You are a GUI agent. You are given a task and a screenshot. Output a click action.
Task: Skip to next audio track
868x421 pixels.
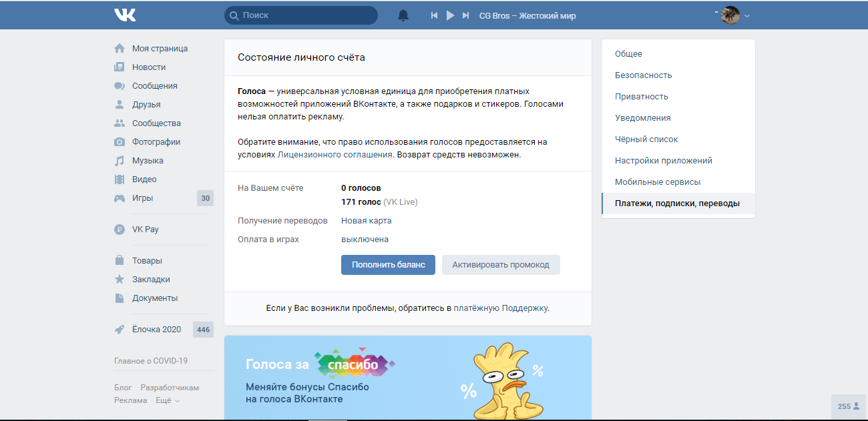coord(466,15)
